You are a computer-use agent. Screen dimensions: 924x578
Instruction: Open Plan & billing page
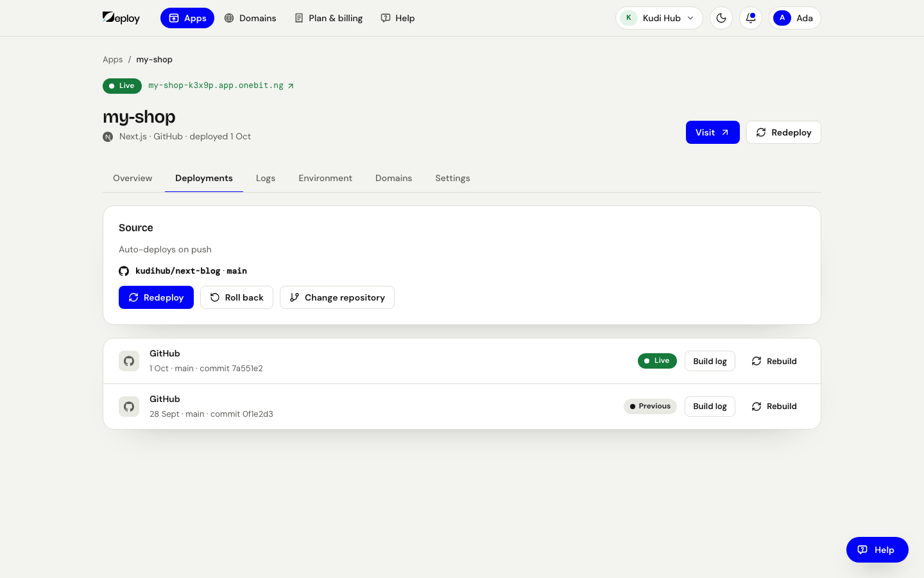tap(329, 18)
